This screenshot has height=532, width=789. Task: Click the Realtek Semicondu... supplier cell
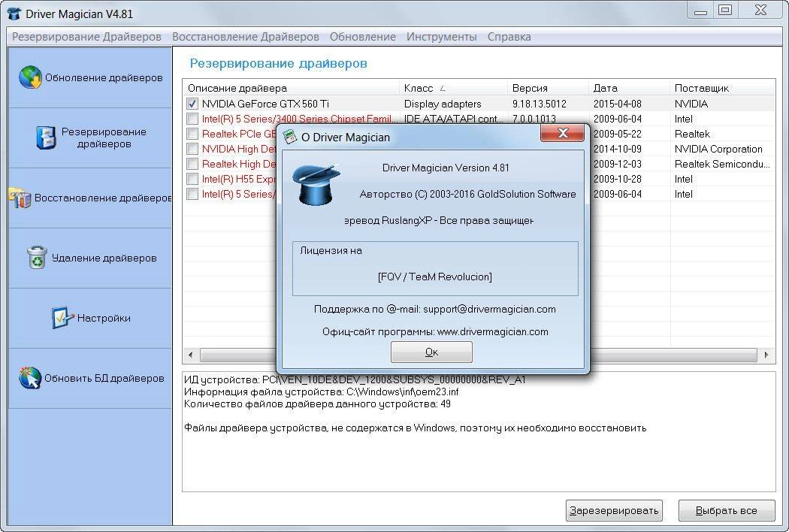point(722,164)
